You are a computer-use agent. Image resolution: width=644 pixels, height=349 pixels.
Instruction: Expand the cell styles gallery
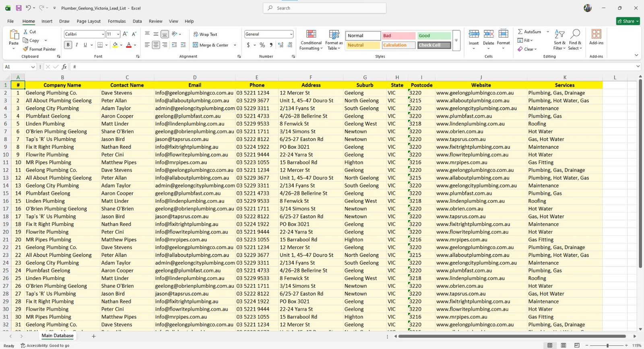pyautogui.click(x=456, y=40)
